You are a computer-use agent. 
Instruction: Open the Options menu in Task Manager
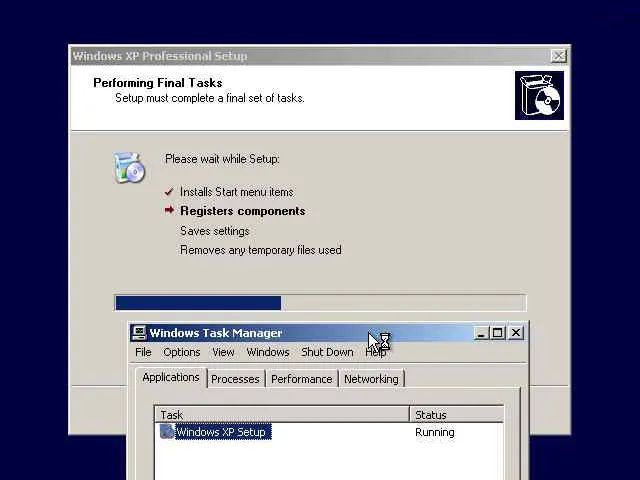pyautogui.click(x=182, y=352)
